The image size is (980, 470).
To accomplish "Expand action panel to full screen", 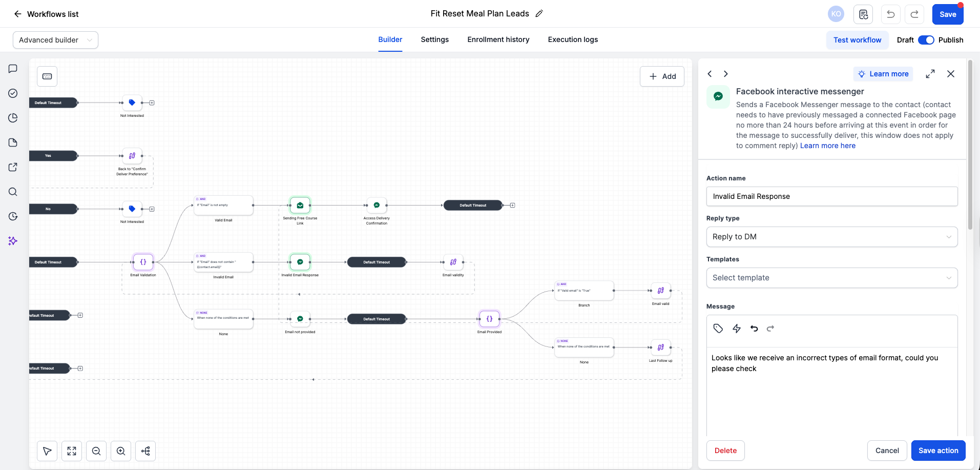I will click(x=930, y=74).
